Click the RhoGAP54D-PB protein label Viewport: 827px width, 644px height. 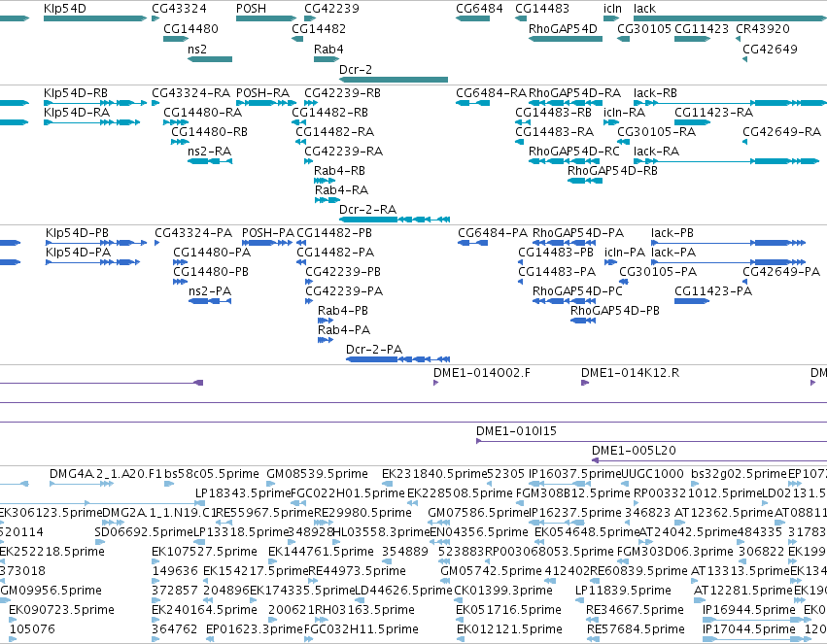click(x=614, y=311)
